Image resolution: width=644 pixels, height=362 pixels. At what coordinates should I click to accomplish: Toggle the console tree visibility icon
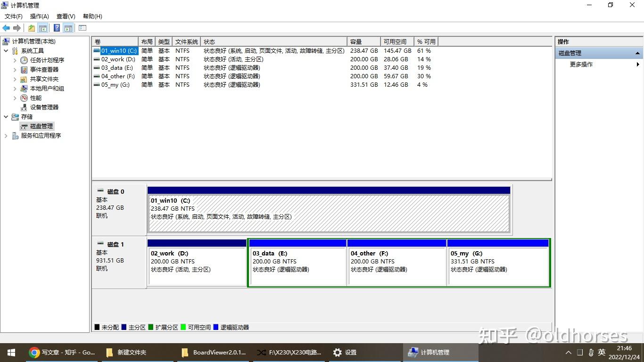click(43, 28)
